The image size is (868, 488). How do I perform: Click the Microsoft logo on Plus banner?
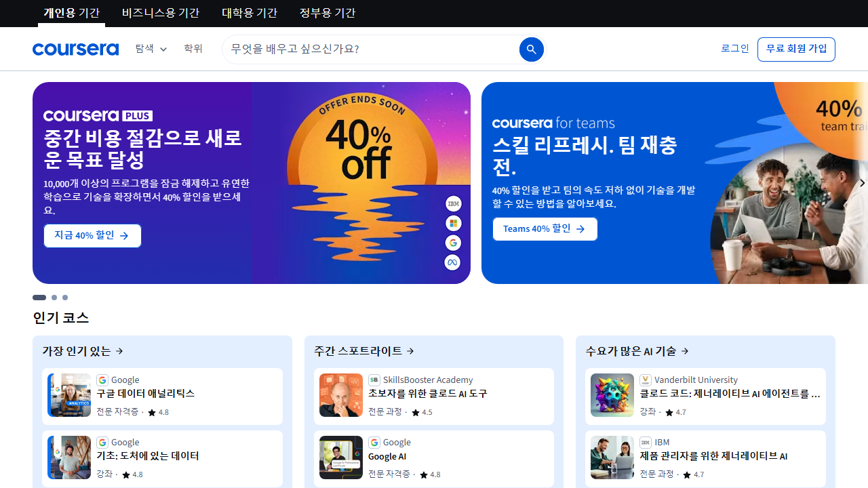(453, 223)
